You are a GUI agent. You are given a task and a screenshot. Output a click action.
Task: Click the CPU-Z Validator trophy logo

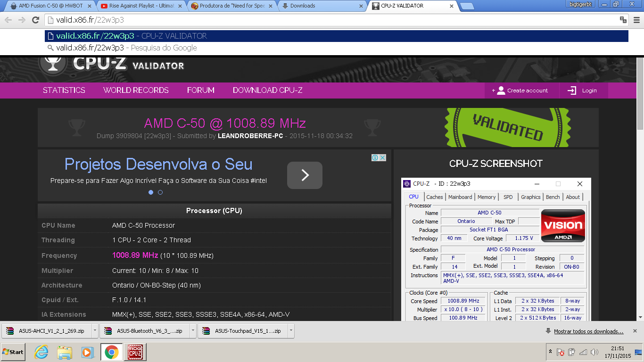tap(52, 64)
